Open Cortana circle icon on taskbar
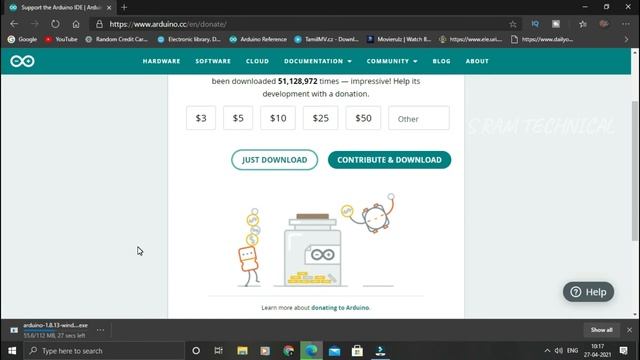 click(196, 351)
